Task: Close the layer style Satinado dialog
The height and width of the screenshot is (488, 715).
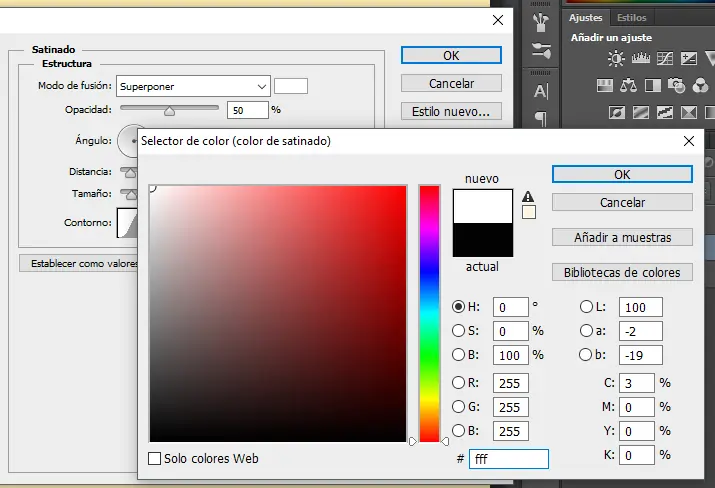Action: tap(498, 20)
